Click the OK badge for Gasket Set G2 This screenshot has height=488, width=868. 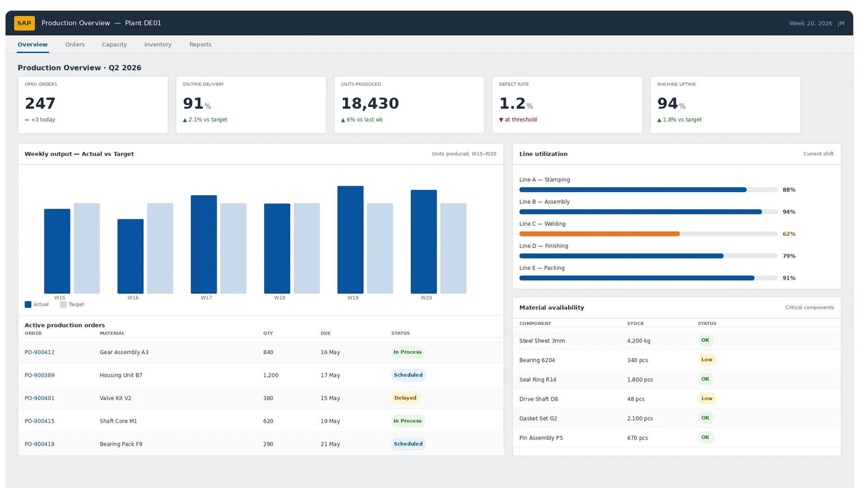pos(705,418)
